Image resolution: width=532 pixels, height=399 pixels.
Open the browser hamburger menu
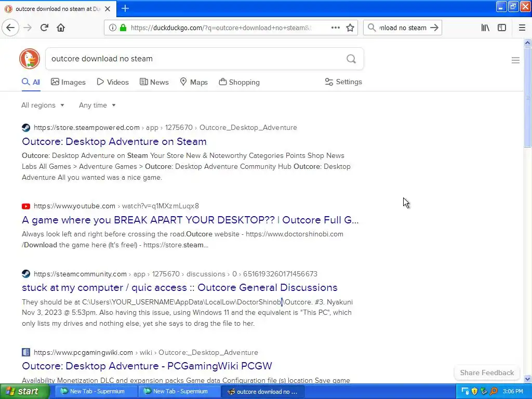pyautogui.click(x=522, y=28)
